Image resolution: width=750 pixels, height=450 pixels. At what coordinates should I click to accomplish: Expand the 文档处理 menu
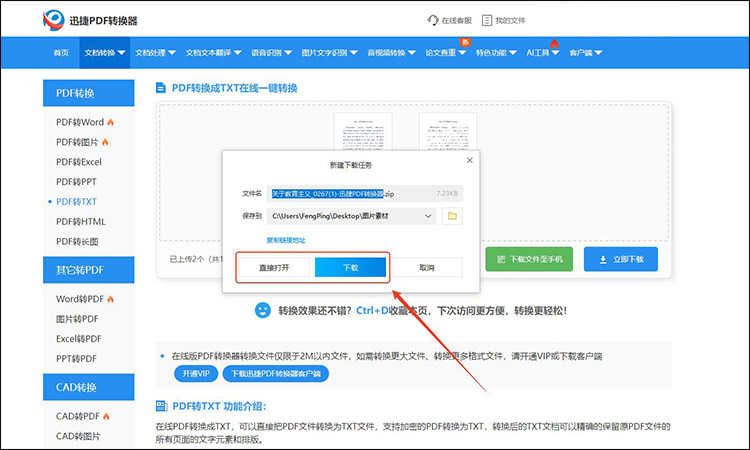[155, 53]
